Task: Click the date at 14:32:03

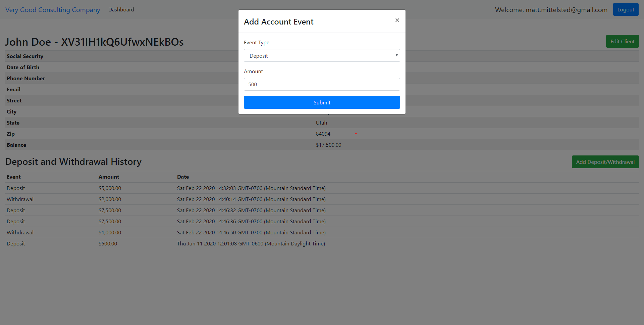Action: (x=251, y=188)
